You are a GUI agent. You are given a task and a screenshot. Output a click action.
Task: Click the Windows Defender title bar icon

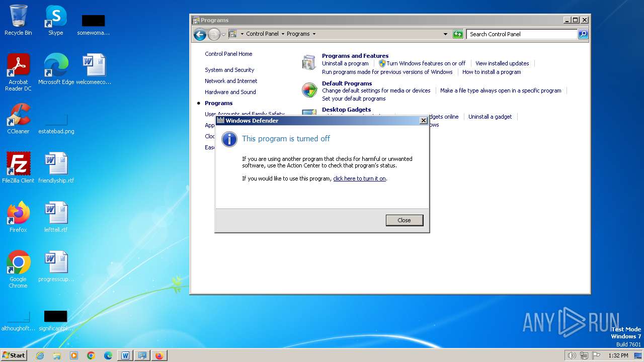[220, 121]
